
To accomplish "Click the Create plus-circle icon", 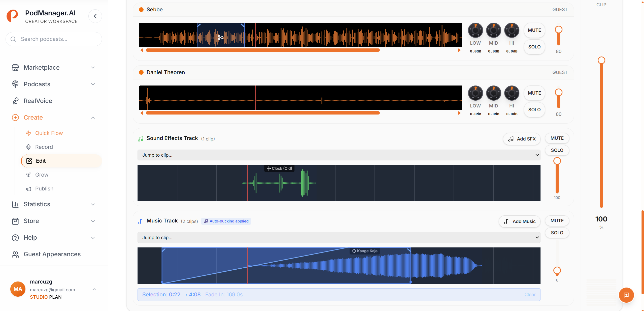I will coord(15,118).
